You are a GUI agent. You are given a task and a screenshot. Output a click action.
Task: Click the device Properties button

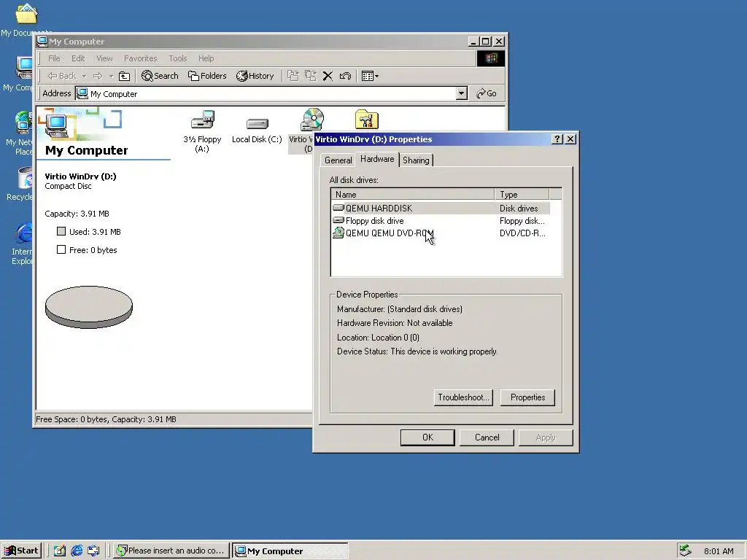tap(528, 397)
